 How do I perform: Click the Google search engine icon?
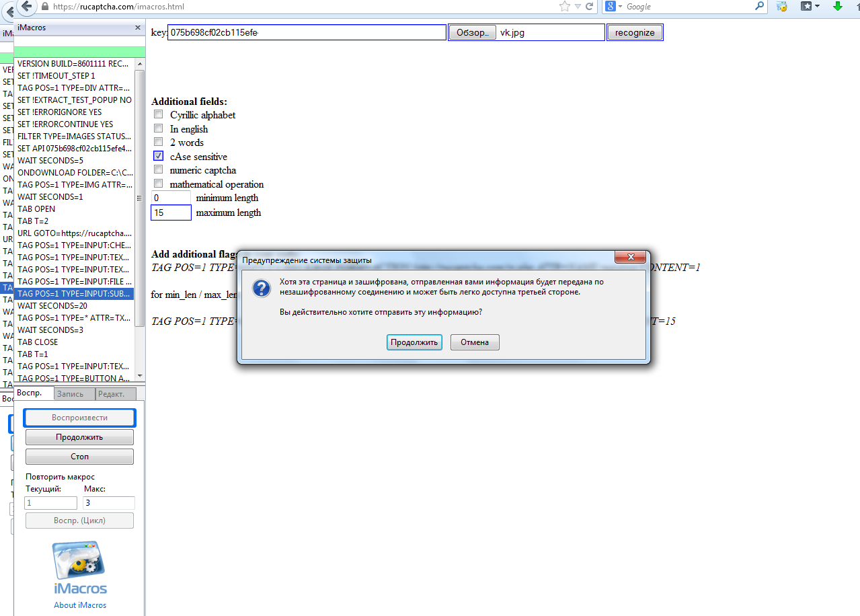610,7
